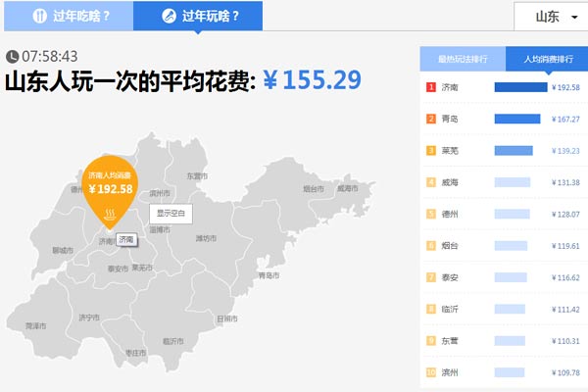Click 威海 in the ranking list
This screenshot has width=588, height=392.
point(450,182)
